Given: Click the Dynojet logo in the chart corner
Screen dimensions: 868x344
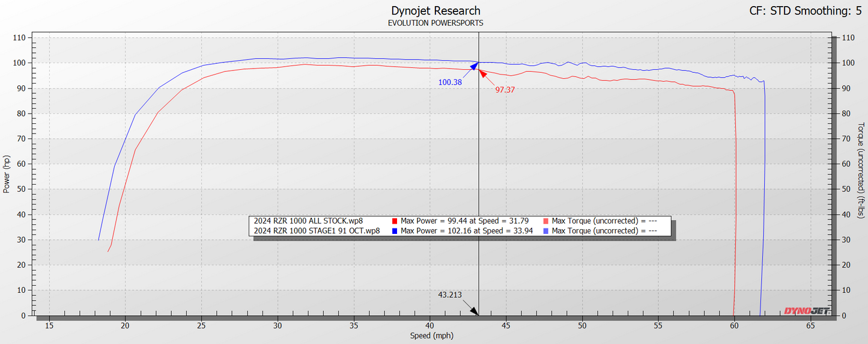Looking at the screenshot, I should point(806,311).
